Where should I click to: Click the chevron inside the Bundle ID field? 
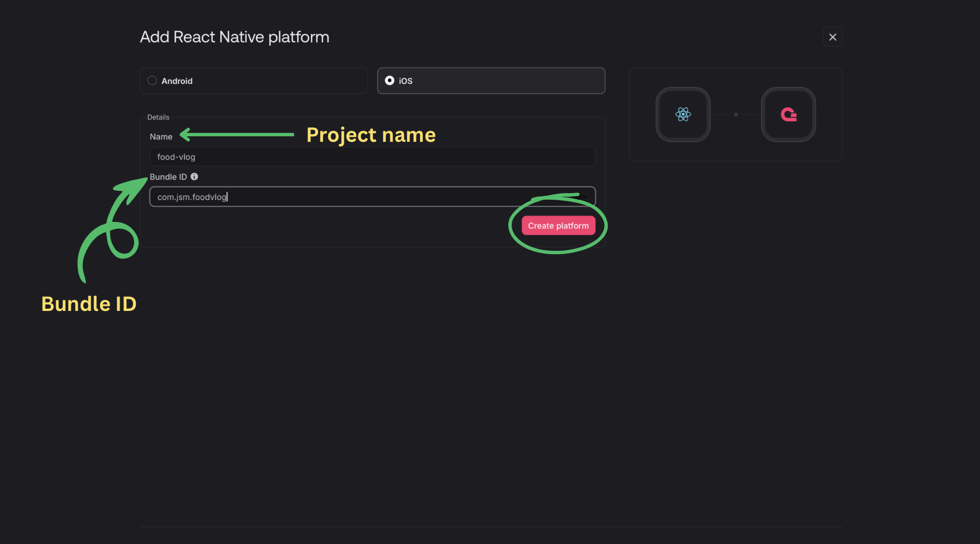(585, 197)
